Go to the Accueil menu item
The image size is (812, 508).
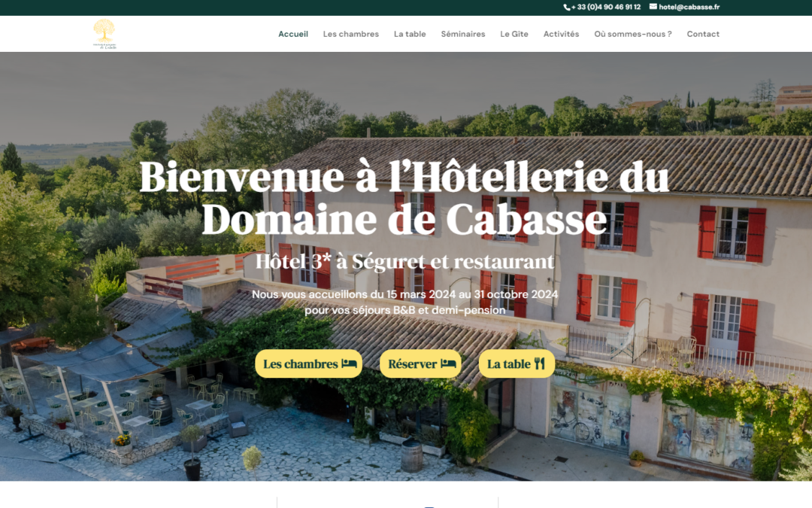click(293, 34)
